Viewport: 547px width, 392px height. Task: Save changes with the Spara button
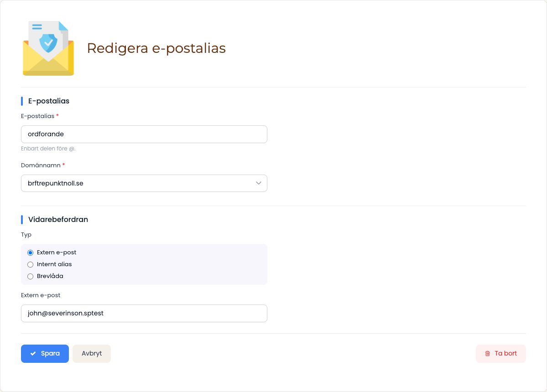45,354
